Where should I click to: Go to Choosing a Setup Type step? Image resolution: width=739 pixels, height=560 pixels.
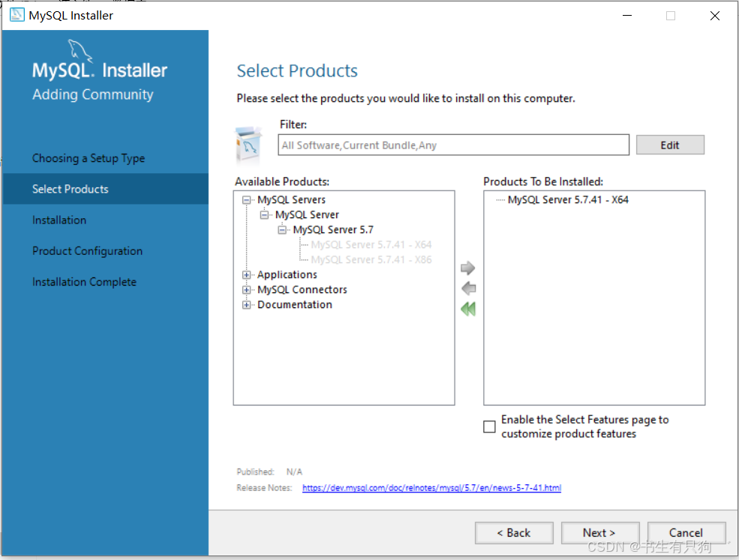(89, 158)
